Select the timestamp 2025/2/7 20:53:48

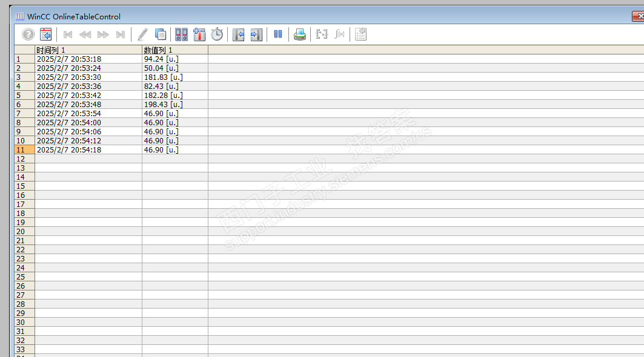(69, 104)
